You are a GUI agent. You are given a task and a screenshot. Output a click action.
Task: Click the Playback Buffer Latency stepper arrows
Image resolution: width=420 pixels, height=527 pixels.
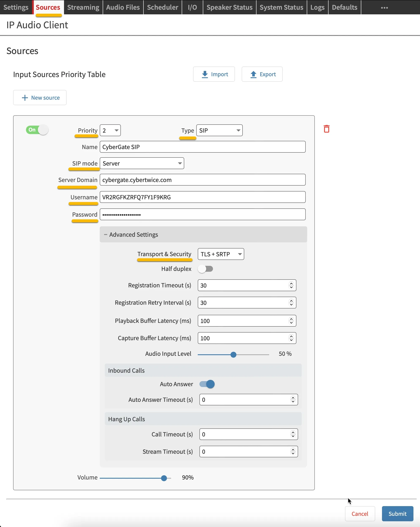(291, 321)
